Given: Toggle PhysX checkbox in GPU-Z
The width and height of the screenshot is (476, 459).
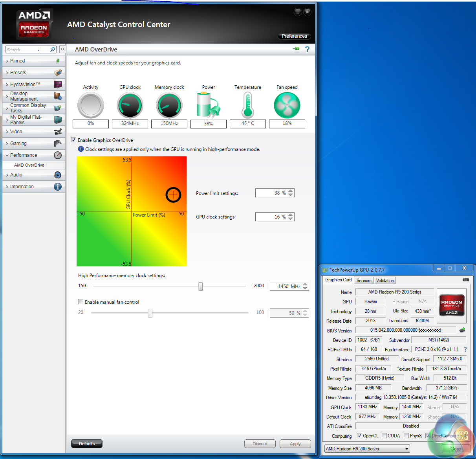Looking at the screenshot, I should (x=406, y=436).
